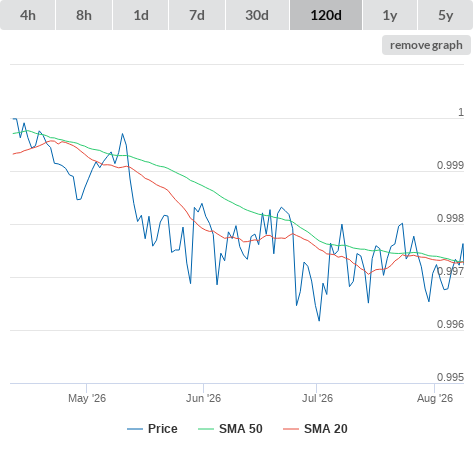474x455 pixels.
Task: Click the active 120d tab
Action: tap(326, 15)
